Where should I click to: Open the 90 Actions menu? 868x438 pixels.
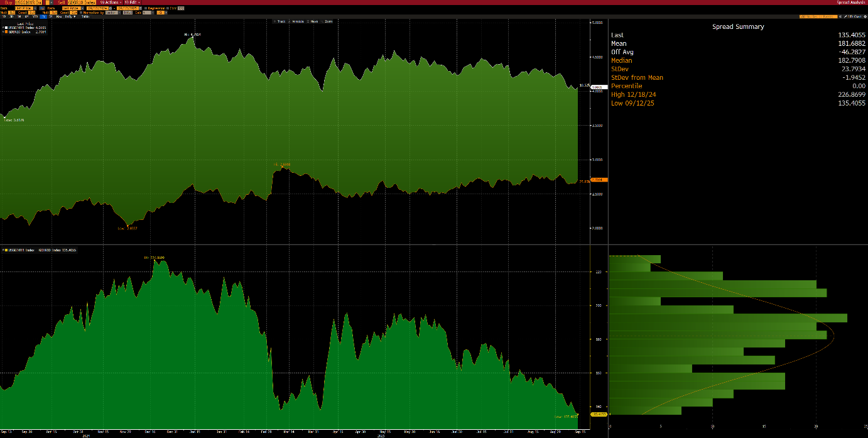(111, 3)
